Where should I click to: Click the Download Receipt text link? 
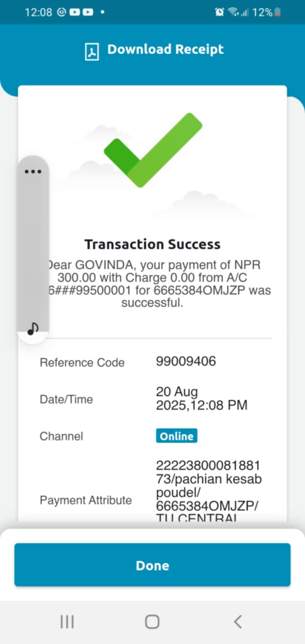coord(165,50)
